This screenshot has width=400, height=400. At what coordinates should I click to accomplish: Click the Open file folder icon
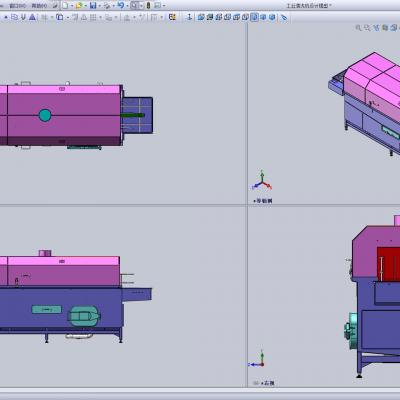(79, 6)
